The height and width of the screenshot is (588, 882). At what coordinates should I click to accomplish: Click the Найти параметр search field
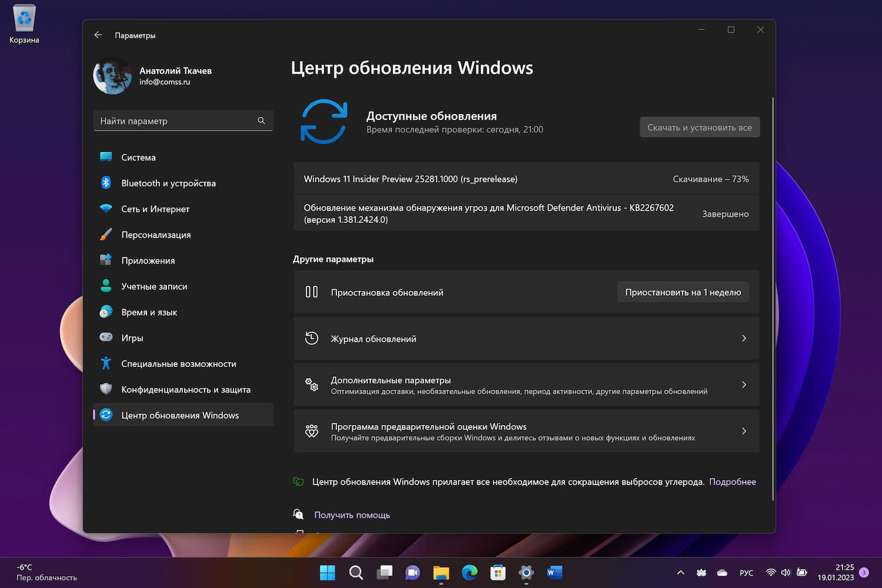pos(183,121)
